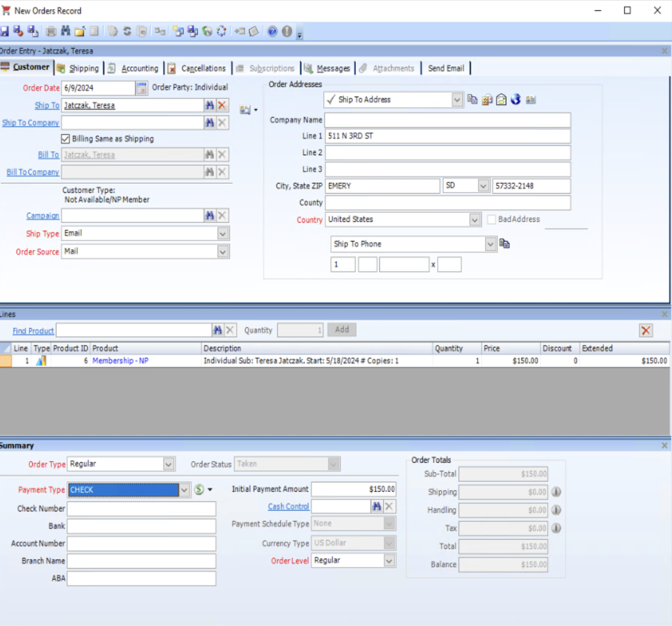Click the dollar sign icon beside Payment Type
The width and height of the screenshot is (672, 626).
click(199, 490)
